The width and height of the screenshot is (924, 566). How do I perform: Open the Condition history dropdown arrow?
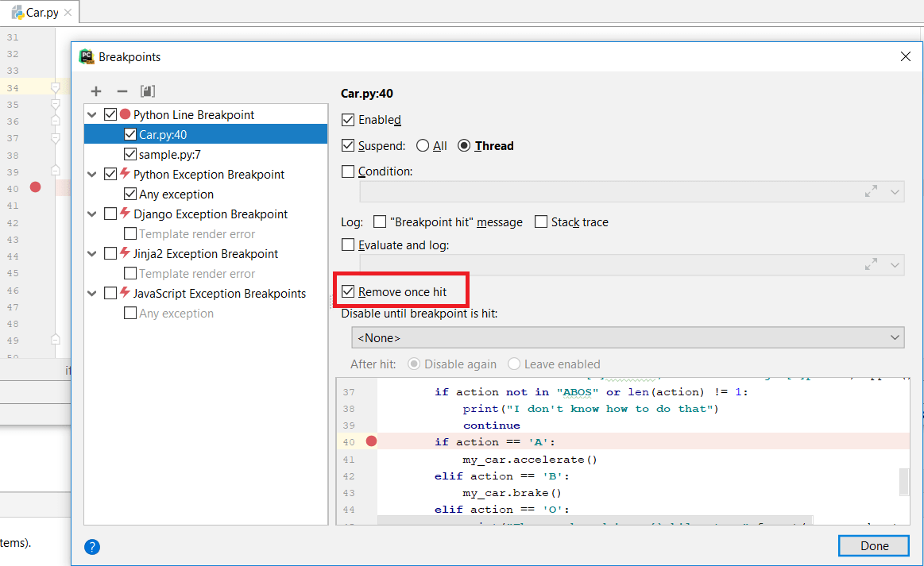click(895, 192)
